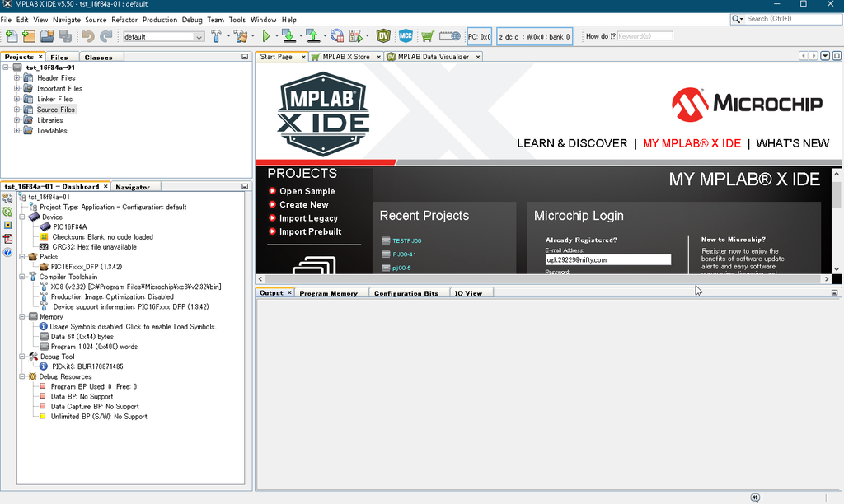Collapse the Compiler Toolchain node
This screenshot has height=504, width=844.
tap(22, 277)
